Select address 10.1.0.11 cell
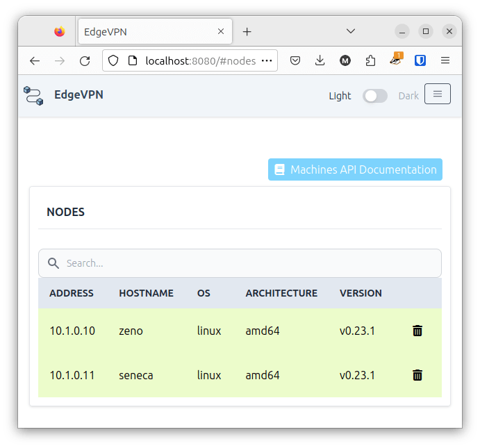Image resolution: width=480 pixels, height=448 pixels. pyautogui.click(x=72, y=375)
